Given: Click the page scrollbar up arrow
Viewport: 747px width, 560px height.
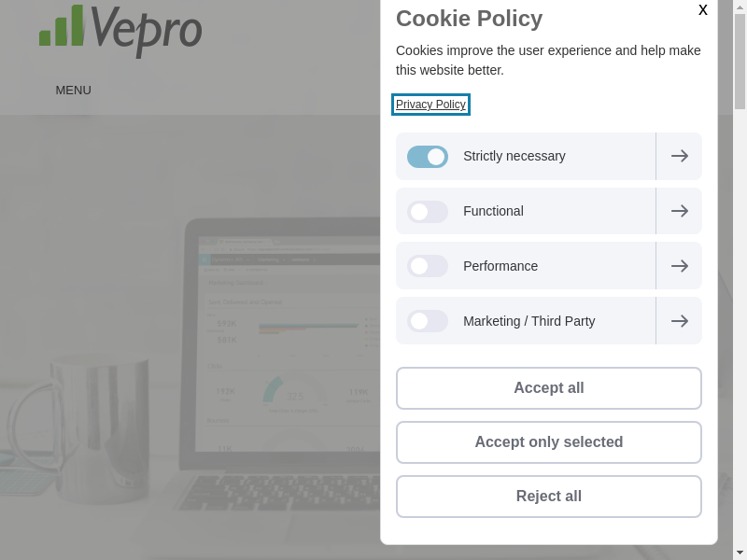Looking at the screenshot, I should [x=740, y=7].
